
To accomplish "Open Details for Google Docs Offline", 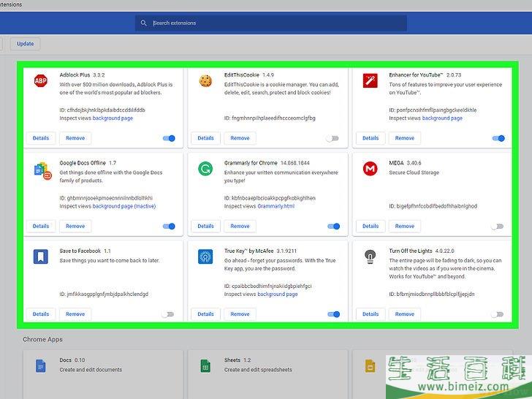I will [41, 226].
